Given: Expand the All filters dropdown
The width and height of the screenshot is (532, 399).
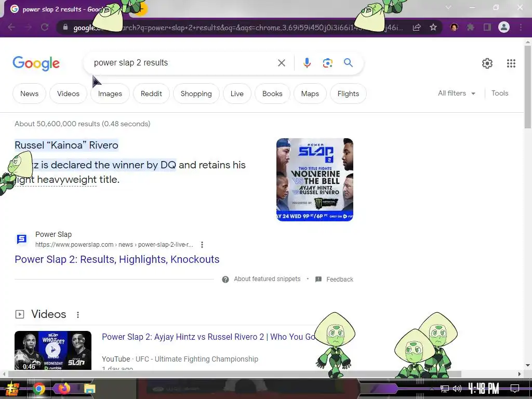Looking at the screenshot, I should (456, 94).
